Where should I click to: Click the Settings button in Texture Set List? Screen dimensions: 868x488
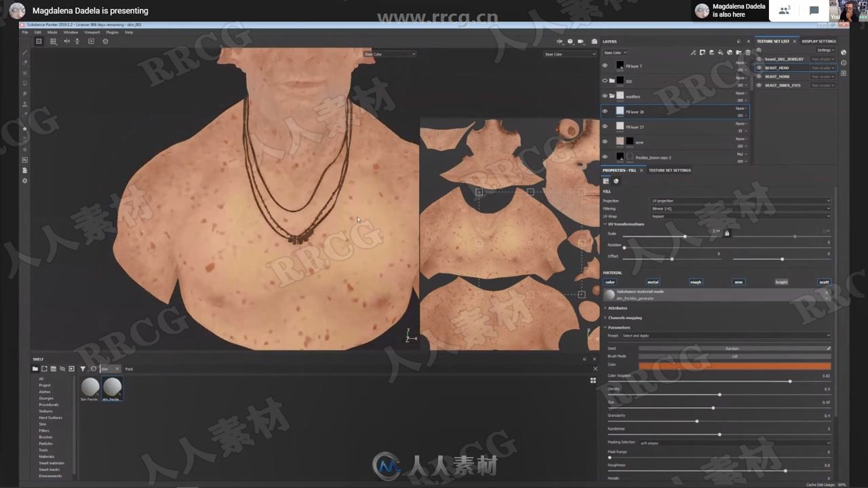[827, 50]
